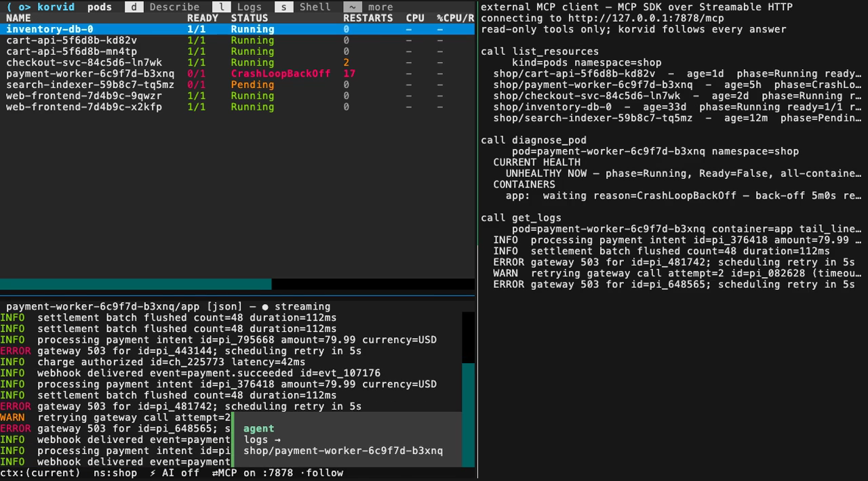This screenshot has height=481, width=868.
Task: Click the restart count 17
Action: coord(349,74)
